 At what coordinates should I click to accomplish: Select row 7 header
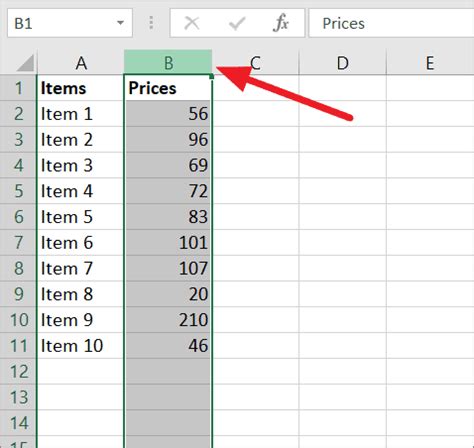pyautogui.click(x=18, y=243)
